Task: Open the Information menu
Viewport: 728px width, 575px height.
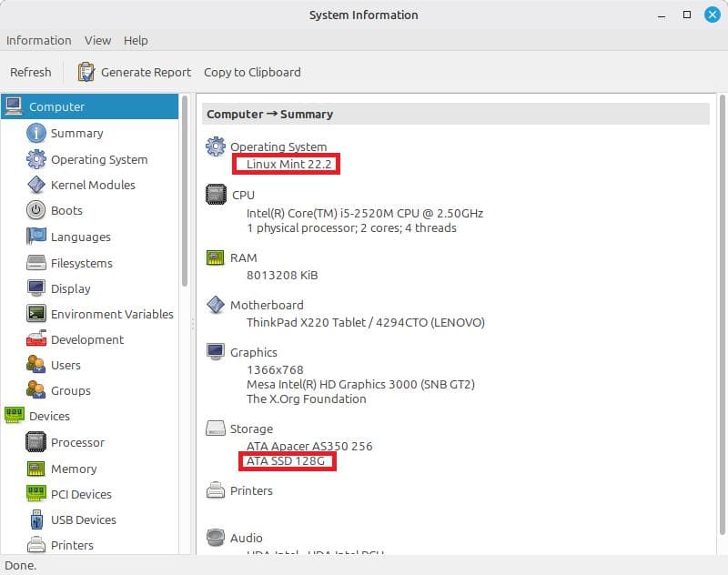Action: pos(38,40)
